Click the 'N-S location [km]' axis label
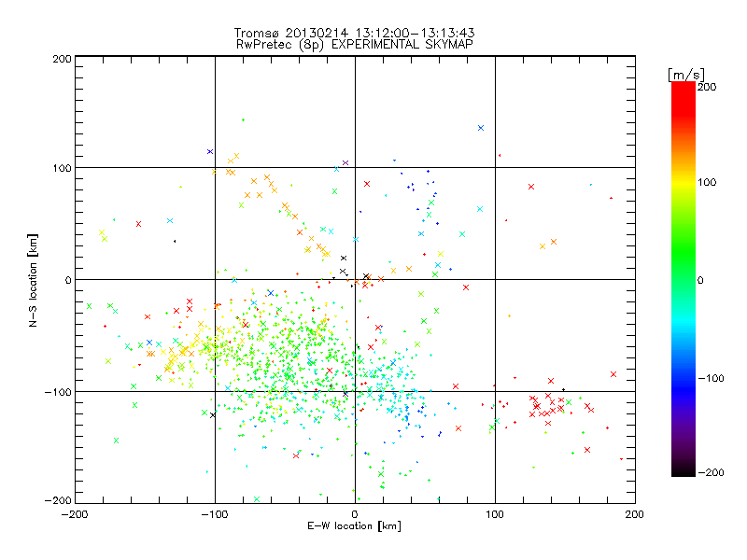Viewport: 747px width, 560px height. (33, 280)
